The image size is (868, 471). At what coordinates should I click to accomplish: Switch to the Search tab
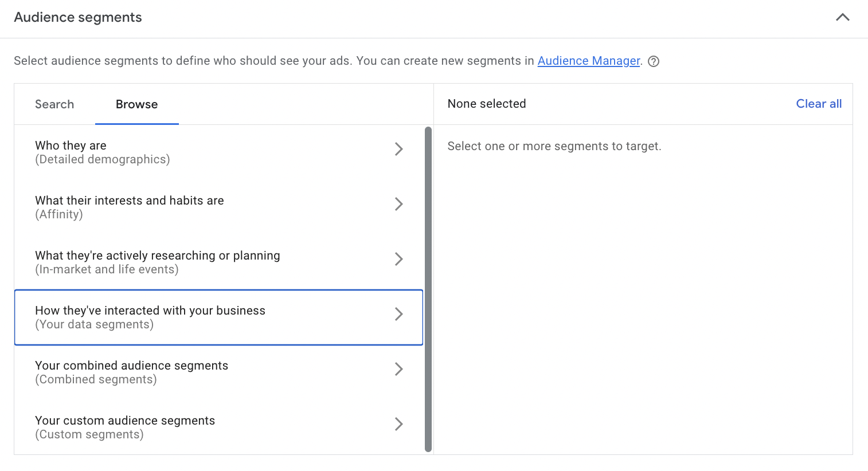pos(54,104)
